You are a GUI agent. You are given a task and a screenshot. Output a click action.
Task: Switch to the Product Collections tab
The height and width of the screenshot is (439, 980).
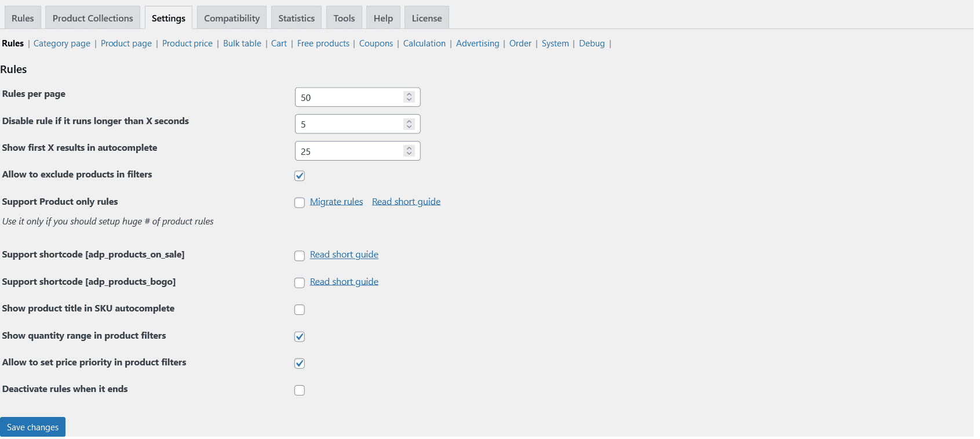pos(93,18)
